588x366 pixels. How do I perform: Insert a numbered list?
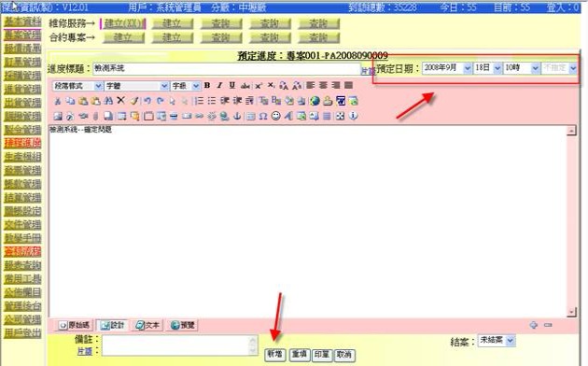coord(199,101)
